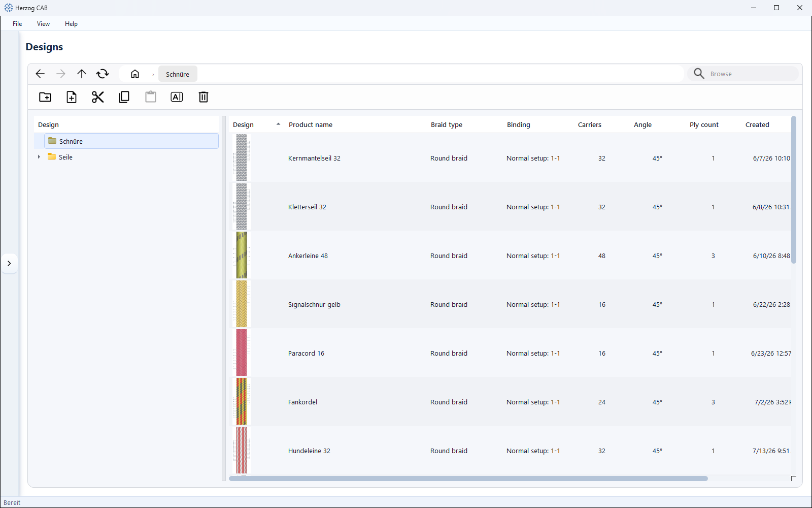Select the Hundeleine 32 product name
This screenshot has width=812, height=508.
[309, 451]
